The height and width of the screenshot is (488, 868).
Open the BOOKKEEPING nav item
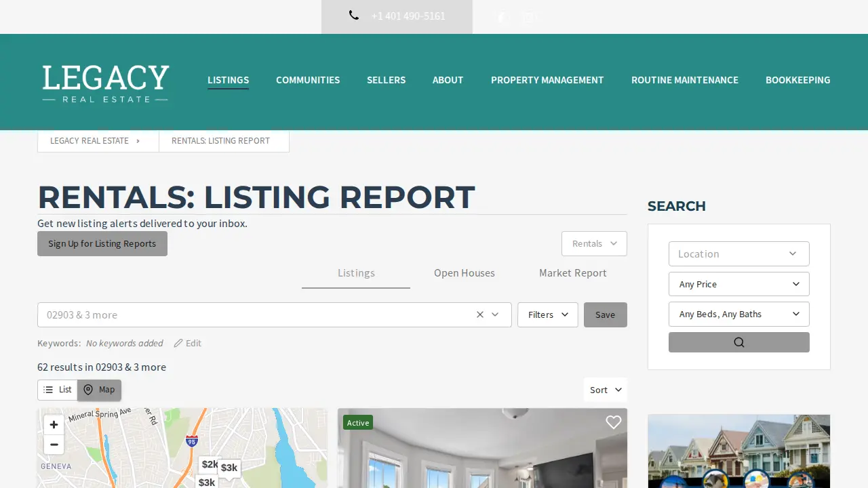click(x=797, y=80)
